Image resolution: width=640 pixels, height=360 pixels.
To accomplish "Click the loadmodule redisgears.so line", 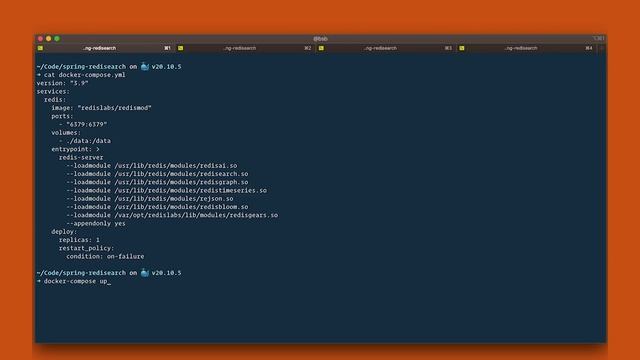I will pyautogui.click(x=172, y=215).
